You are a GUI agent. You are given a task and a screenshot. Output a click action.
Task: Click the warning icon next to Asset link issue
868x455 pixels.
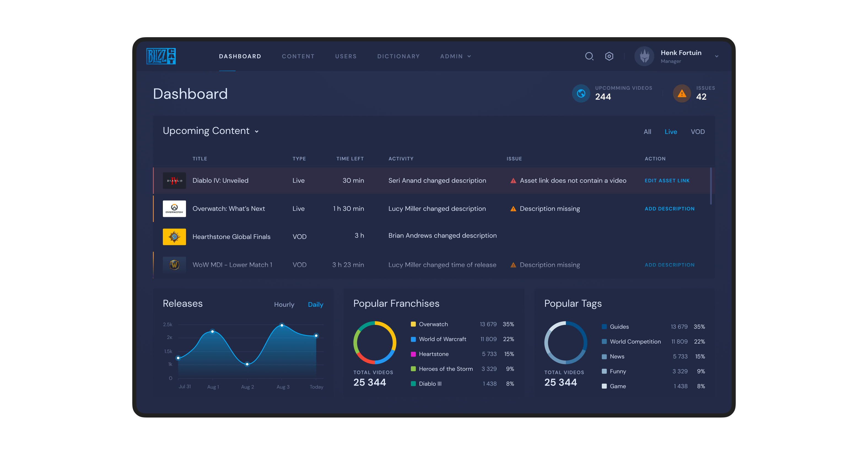(x=513, y=180)
